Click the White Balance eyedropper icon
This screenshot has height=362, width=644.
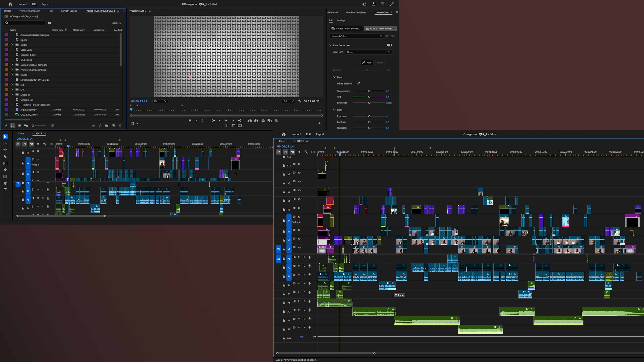[x=358, y=84]
